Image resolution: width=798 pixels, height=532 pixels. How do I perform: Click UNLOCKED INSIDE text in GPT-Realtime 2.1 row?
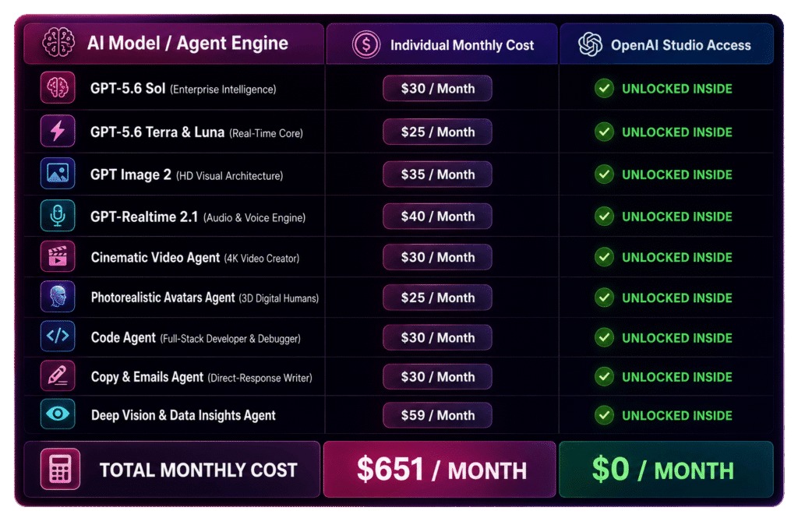pos(677,217)
